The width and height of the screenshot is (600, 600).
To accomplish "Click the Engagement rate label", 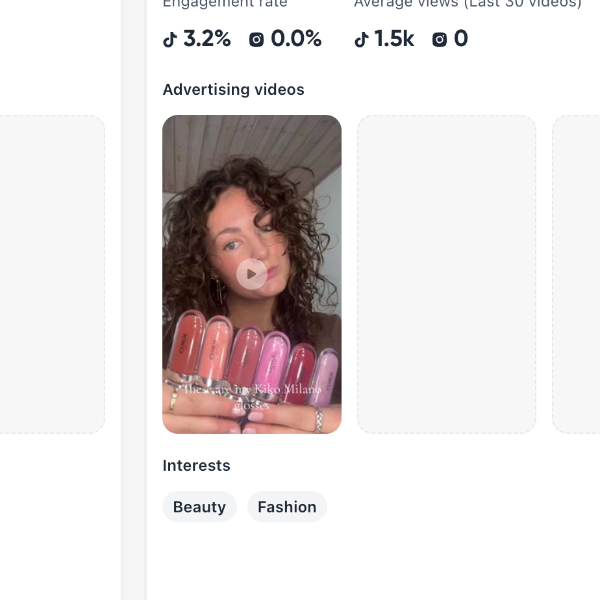I will point(225,4).
